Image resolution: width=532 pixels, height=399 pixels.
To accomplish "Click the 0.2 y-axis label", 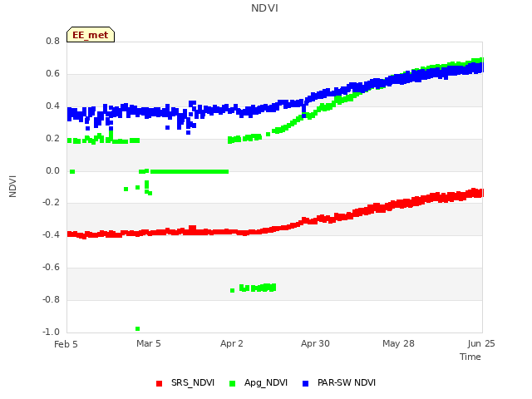I will [52, 139].
